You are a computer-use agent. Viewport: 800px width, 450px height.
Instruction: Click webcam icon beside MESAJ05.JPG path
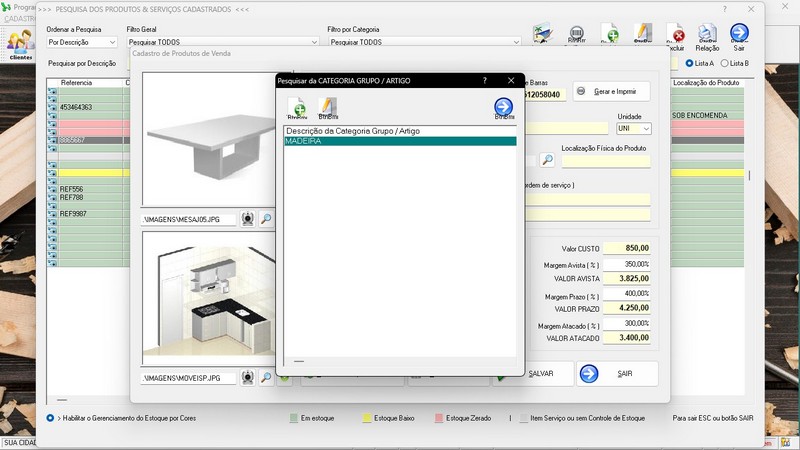(x=247, y=219)
